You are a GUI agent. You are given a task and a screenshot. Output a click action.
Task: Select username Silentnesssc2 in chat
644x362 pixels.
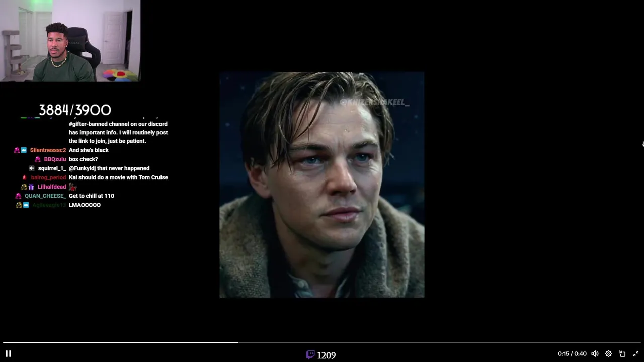48,150
